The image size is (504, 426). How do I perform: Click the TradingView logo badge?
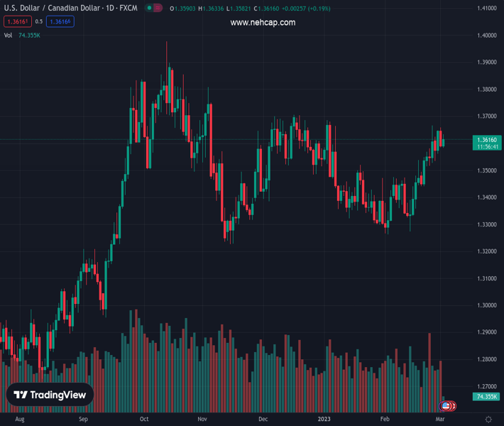[50, 395]
